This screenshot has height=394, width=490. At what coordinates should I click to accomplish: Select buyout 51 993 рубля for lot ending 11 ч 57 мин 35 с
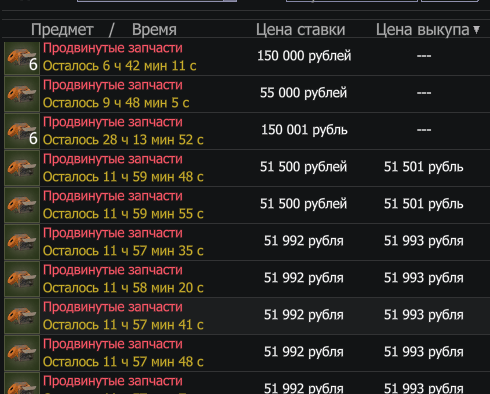point(423,241)
